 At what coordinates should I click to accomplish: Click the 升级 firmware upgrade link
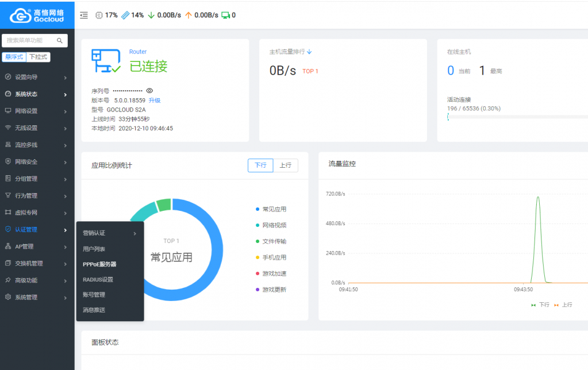tap(155, 100)
